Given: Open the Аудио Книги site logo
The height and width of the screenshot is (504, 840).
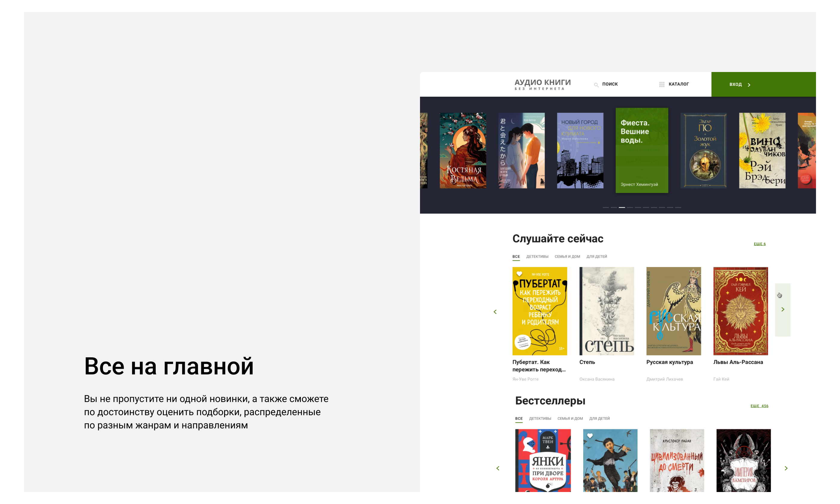Looking at the screenshot, I should 543,84.
